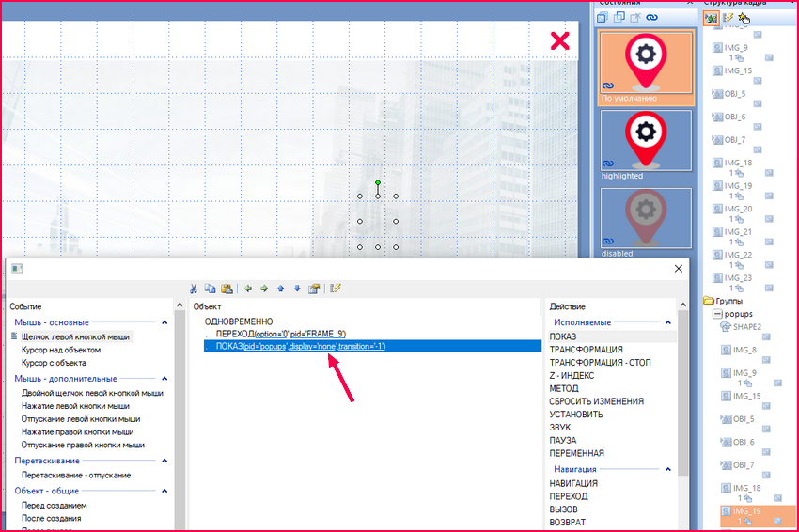
Task: Click duplicate state icon in states toolbar
Action: (x=619, y=17)
